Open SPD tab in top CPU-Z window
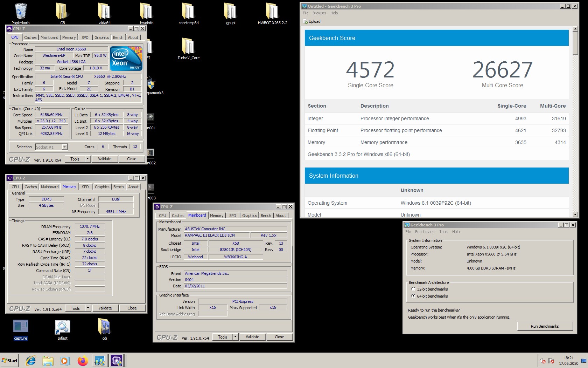This screenshot has width=588, height=368. click(x=85, y=38)
